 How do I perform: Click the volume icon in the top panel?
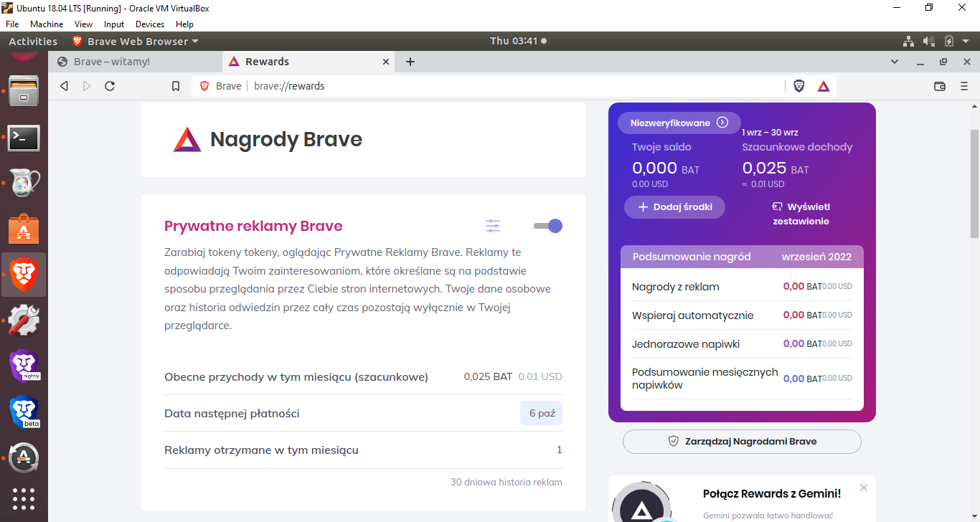click(x=930, y=41)
